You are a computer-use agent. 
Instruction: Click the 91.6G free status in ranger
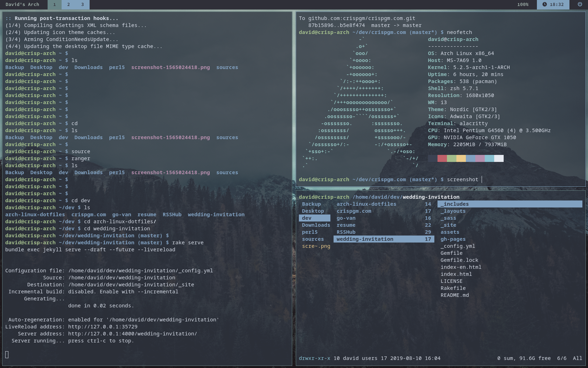(534, 358)
